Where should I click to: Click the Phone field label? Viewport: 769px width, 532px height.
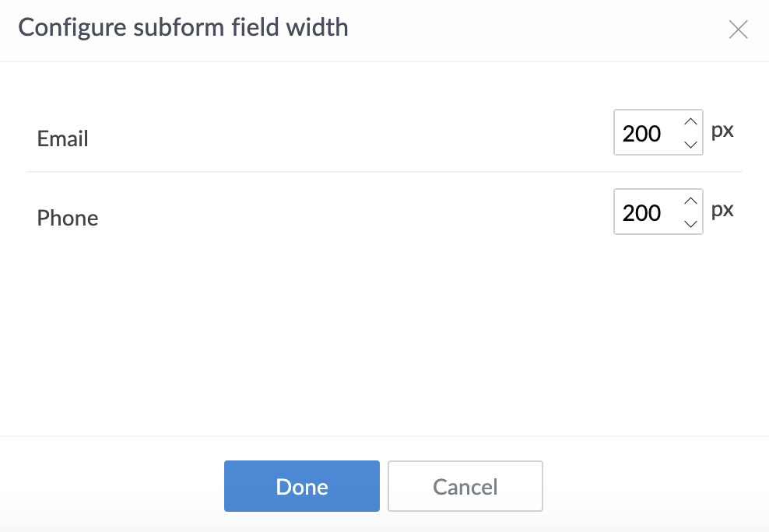coord(68,219)
